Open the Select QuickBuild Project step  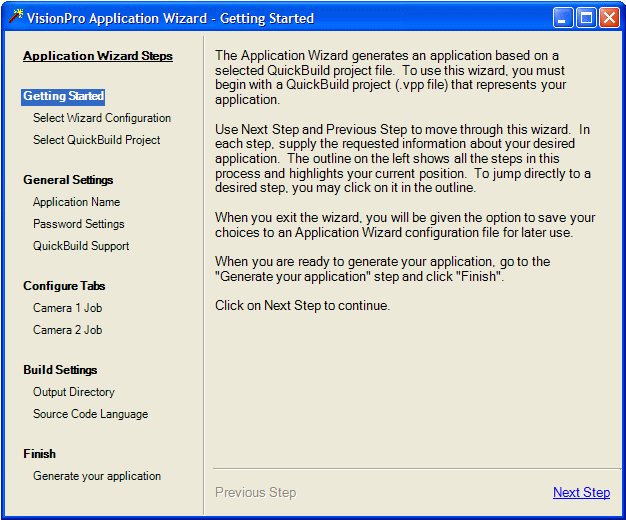pos(97,140)
